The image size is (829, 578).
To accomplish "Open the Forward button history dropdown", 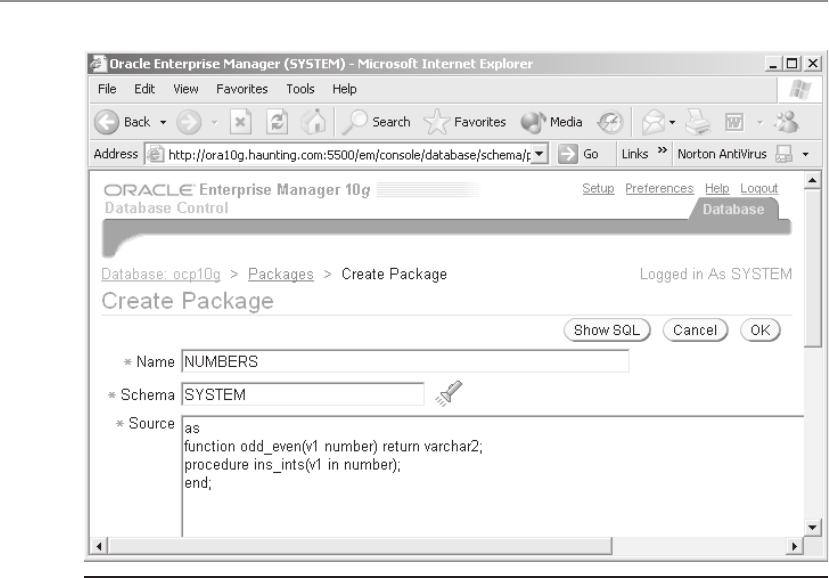I will click(x=215, y=123).
